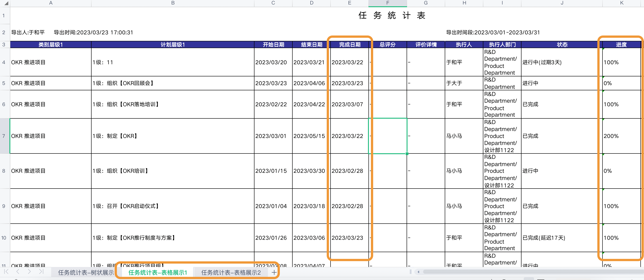Go to last sheet navigation arrow
This screenshot has height=280, width=644.
pos(41,272)
